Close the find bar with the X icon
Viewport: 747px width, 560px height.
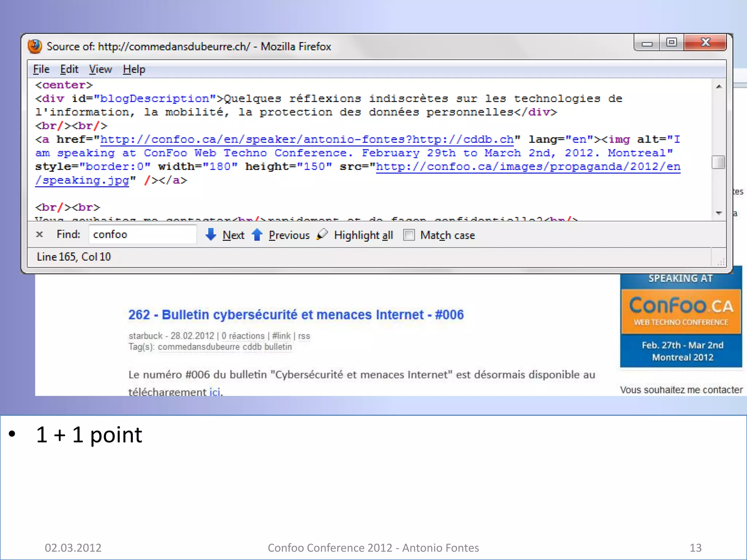point(40,234)
